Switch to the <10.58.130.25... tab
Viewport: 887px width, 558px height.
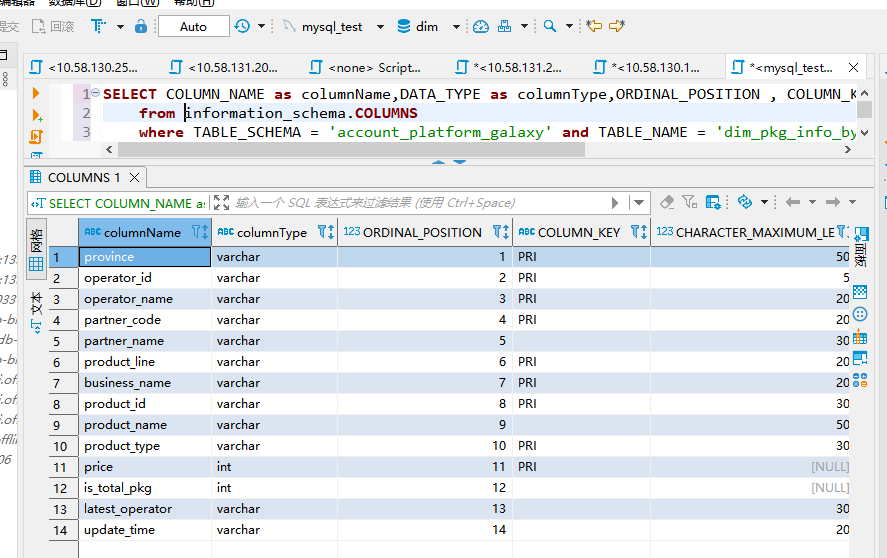pos(84,67)
